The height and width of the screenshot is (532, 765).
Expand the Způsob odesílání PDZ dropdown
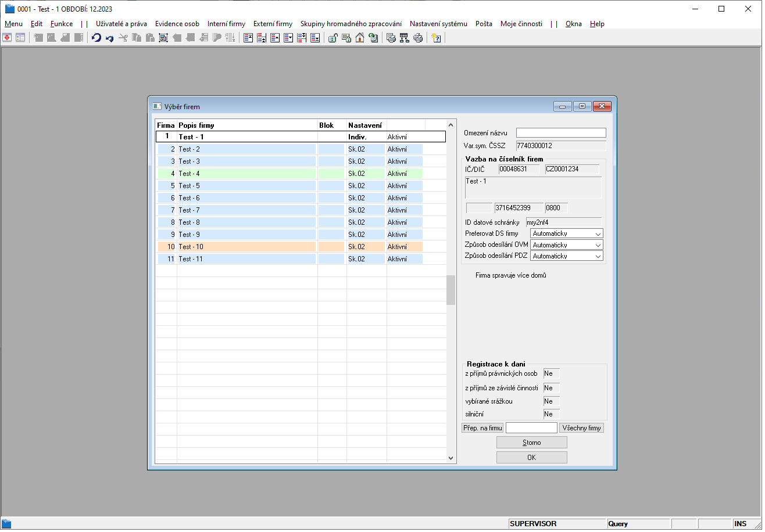pos(567,256)
